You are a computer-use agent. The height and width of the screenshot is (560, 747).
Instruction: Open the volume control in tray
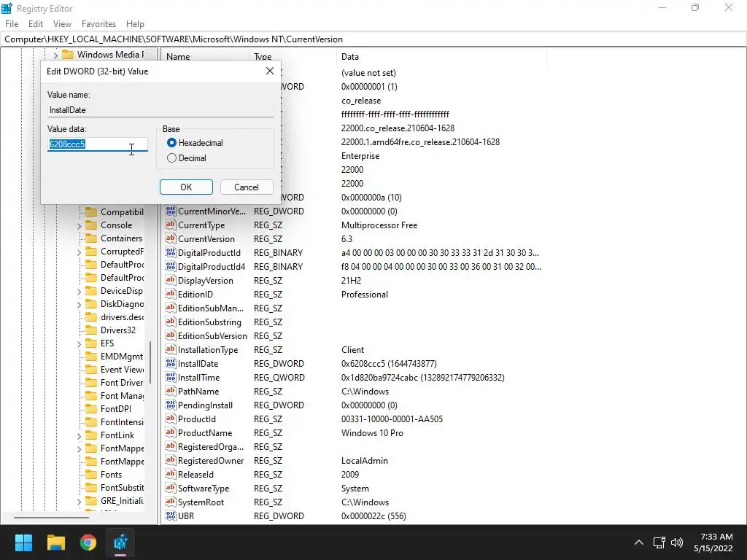tap(676, 542)
